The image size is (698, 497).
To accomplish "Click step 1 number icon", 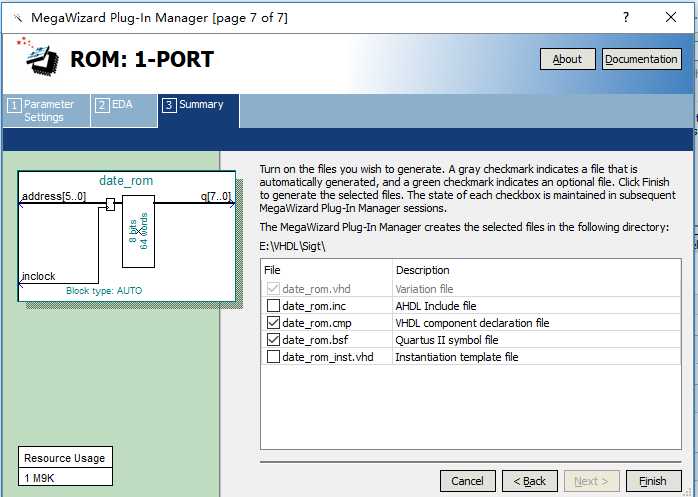I will 14,106.
